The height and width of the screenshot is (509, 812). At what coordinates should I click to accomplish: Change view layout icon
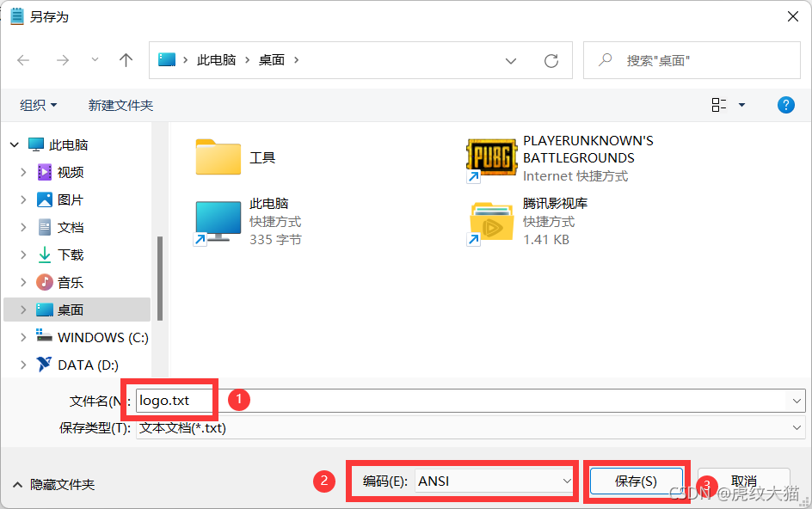coord(719,105)
